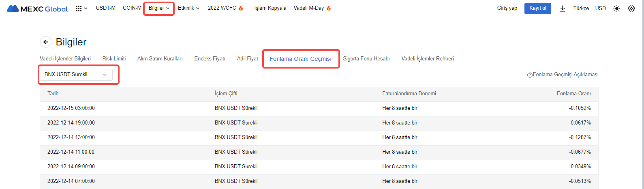Open the Sigorta Fonu Hesabı tab
This screenshot has width=644, height=189.
click(366, 59)
